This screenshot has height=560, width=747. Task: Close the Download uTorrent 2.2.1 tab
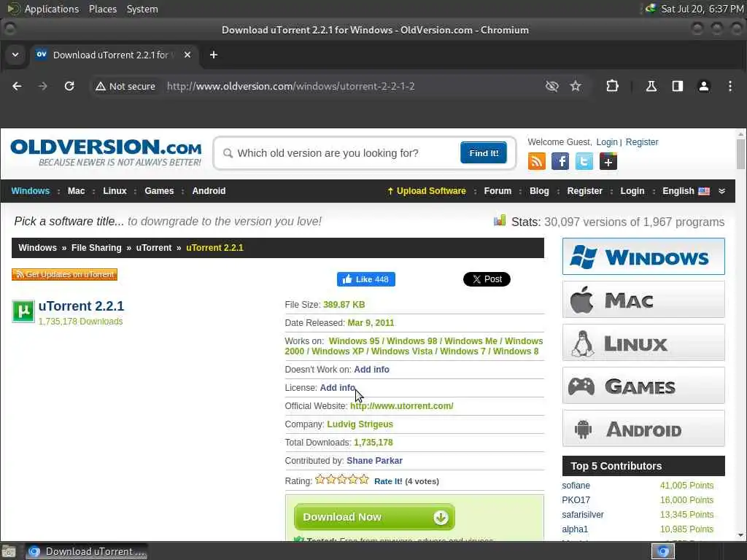tap(187, 55)
